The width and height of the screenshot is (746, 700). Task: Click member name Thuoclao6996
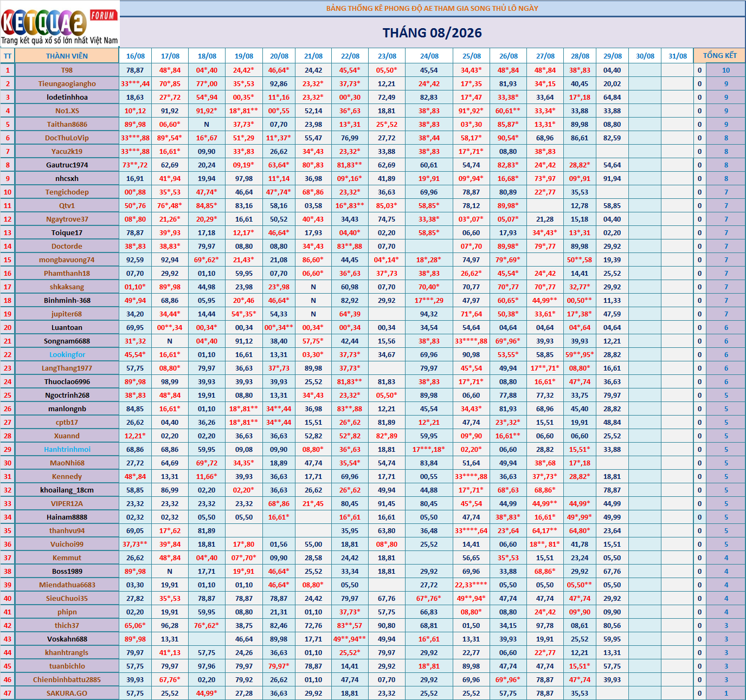click(x=67, y=381)
